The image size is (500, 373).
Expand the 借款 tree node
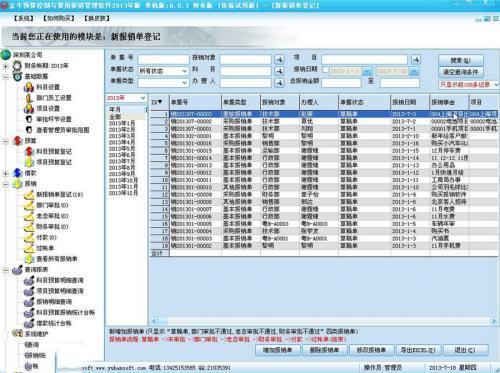coord(6,173)
